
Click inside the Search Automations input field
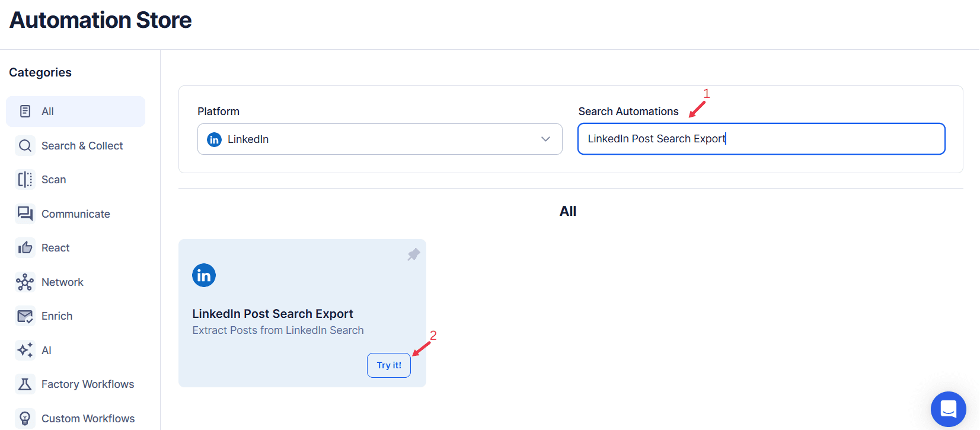click(x=761, y=139)
